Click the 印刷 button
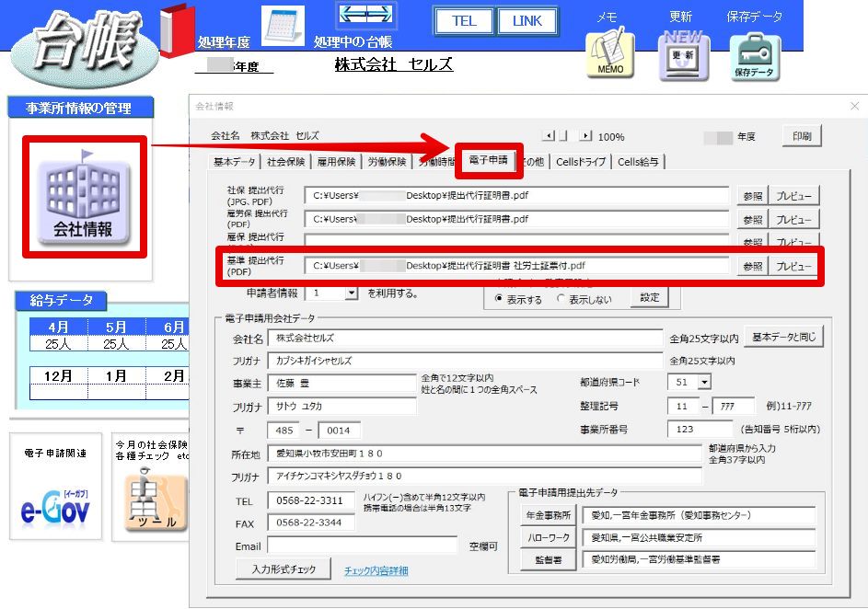 coord(802,136)
